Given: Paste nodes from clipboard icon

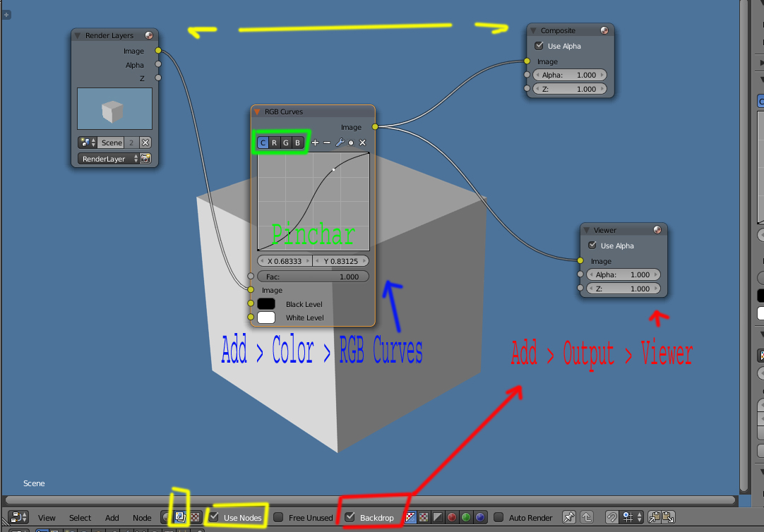Looking at the screenshot, I should [669, 517].
